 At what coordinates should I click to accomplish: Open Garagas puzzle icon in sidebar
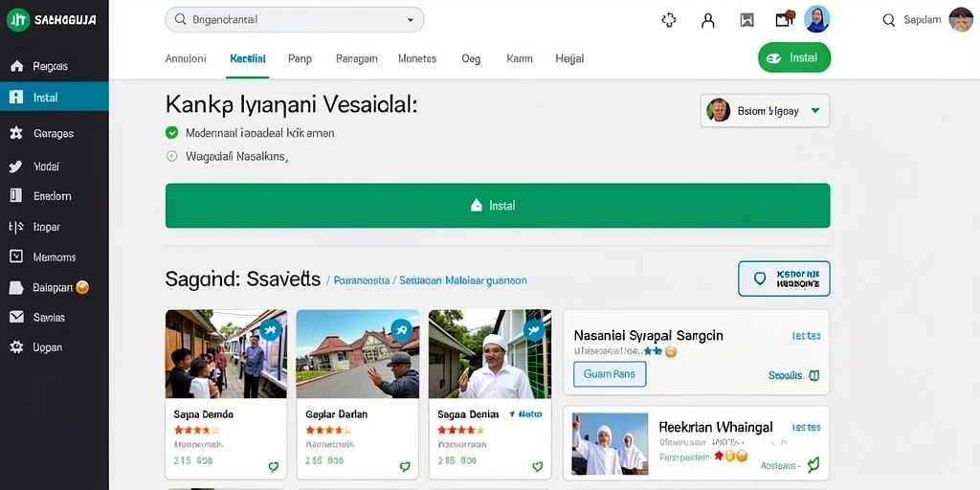tap(16, 133)
